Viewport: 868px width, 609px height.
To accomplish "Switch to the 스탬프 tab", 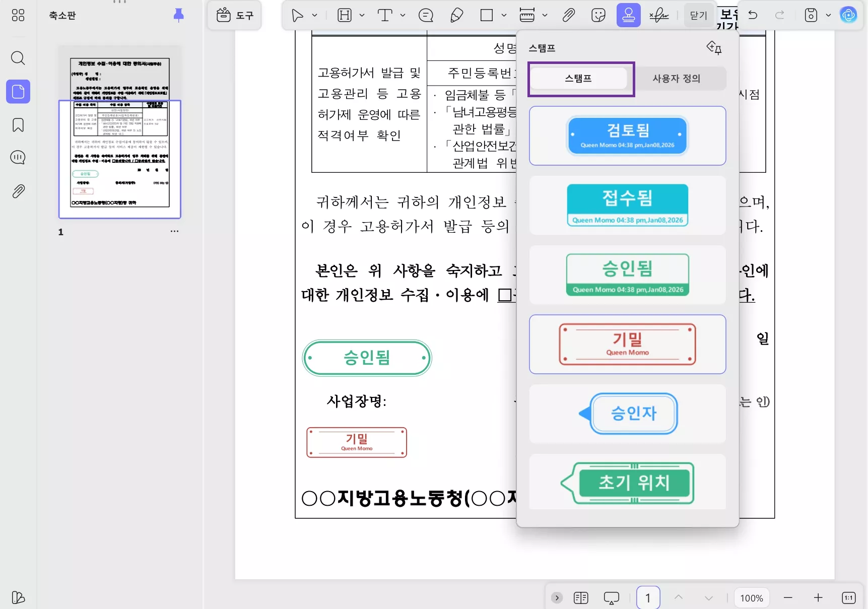I will 580,79.
